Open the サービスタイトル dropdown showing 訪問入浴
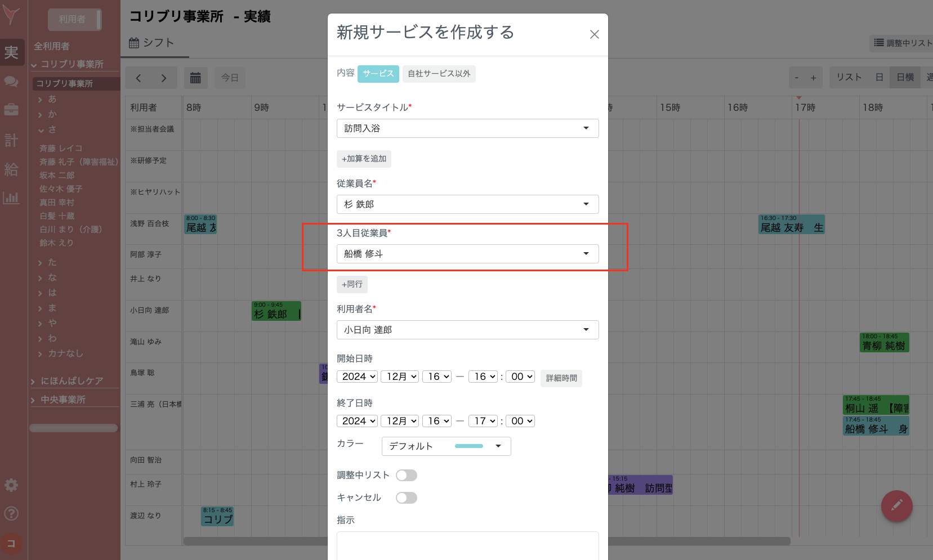Image resolution: width=933 pixels, height=560 pixels. pos(467,128)
